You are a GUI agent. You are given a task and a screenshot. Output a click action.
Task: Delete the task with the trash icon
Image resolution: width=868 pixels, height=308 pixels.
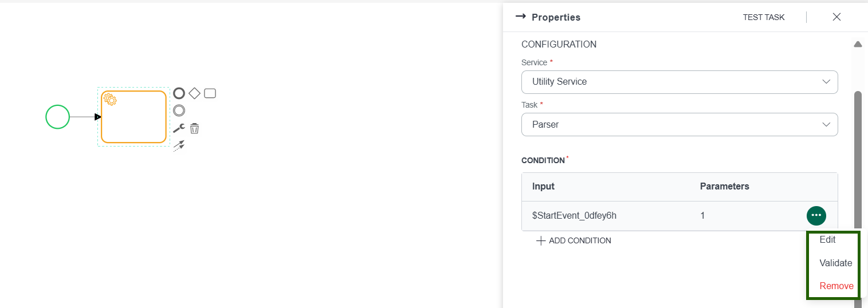195,128
